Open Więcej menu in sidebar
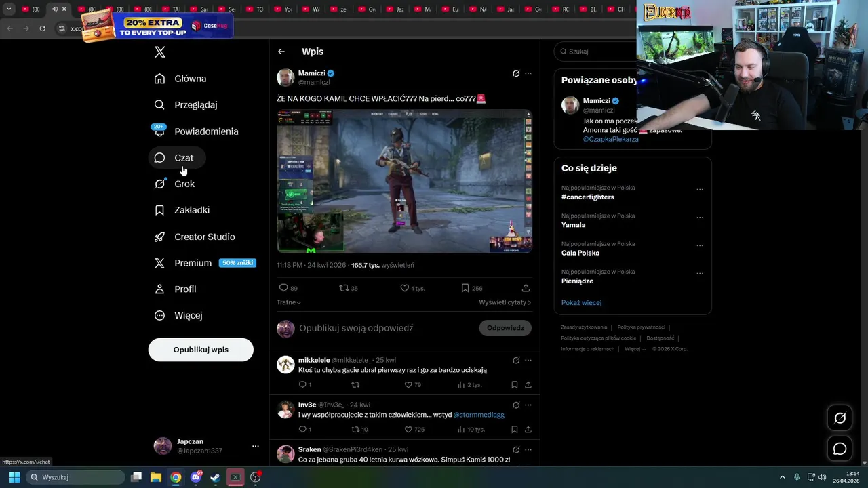 [178, 315]
